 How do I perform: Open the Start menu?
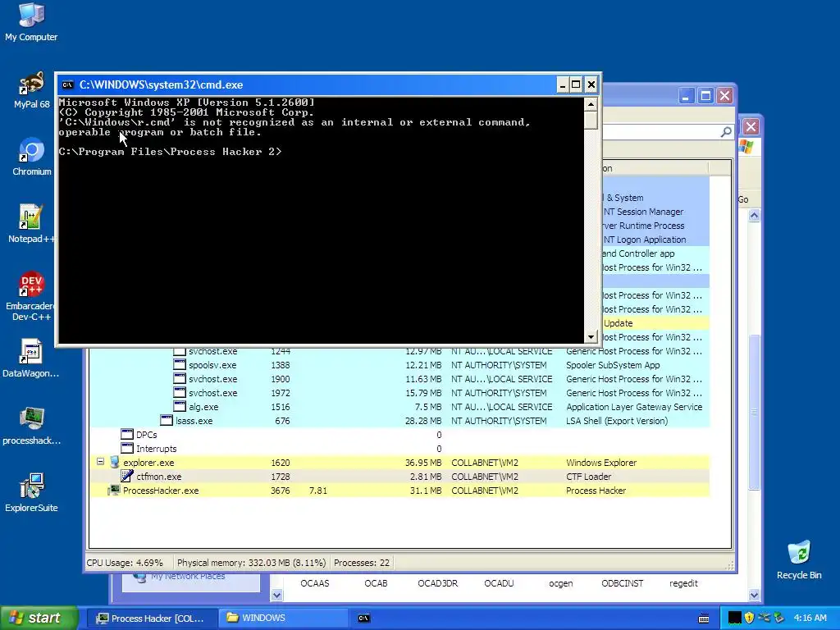(38, 618)
